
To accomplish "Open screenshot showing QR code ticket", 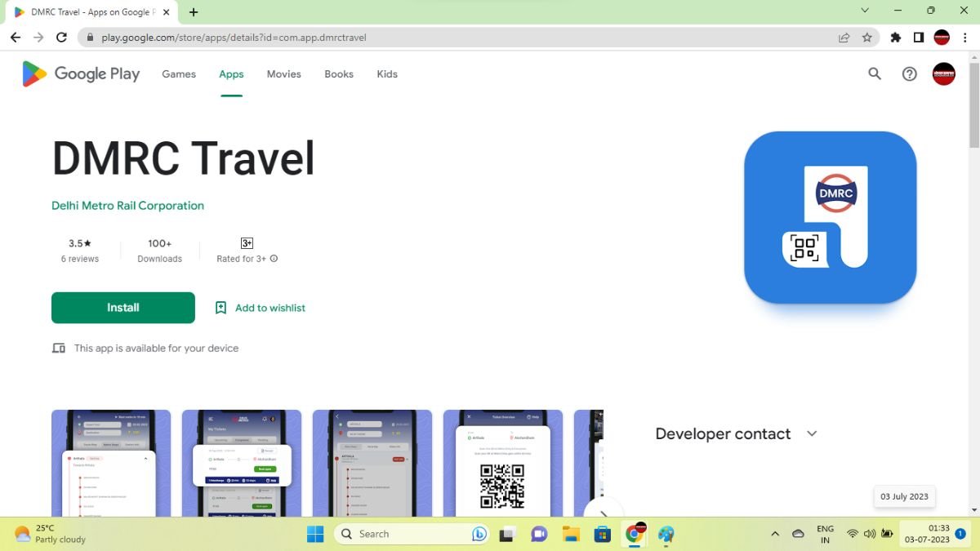I will pos(503,463).
